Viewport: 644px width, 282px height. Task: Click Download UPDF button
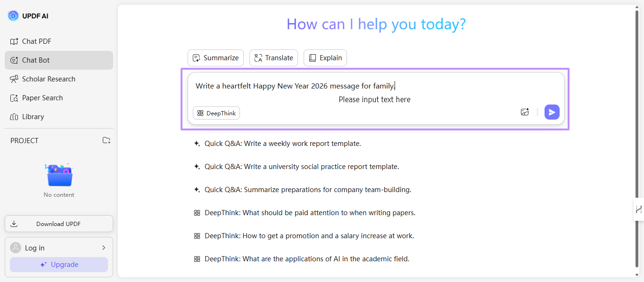(59, 224)
